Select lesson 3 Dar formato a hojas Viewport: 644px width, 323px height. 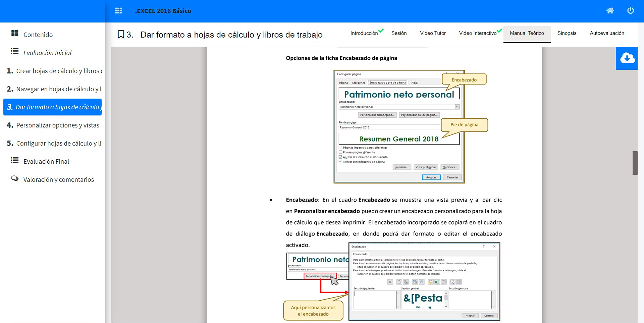[52, 107]
